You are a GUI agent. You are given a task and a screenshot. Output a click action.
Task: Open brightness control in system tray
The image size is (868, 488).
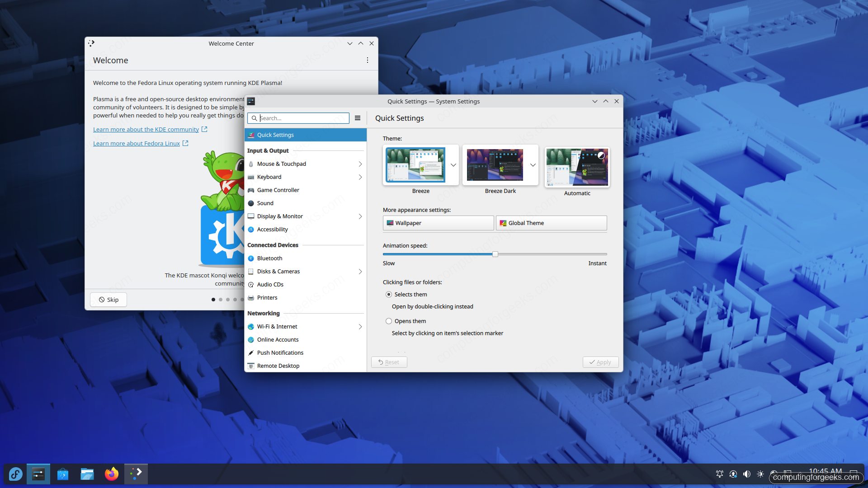(x=760, y=474)
